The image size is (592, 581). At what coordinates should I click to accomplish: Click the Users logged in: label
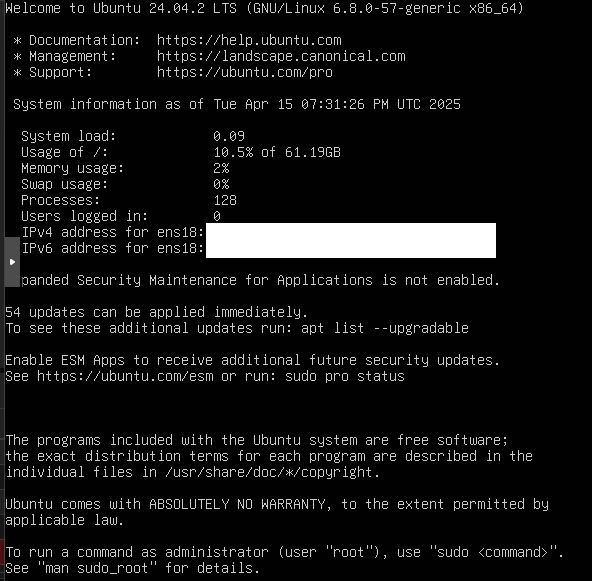click(x=85, y=216)
